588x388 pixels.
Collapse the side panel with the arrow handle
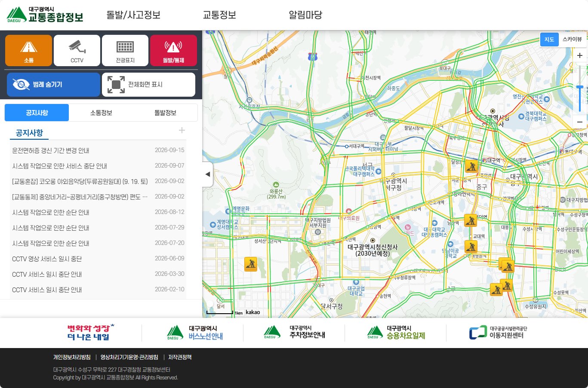tap(208, 174)
